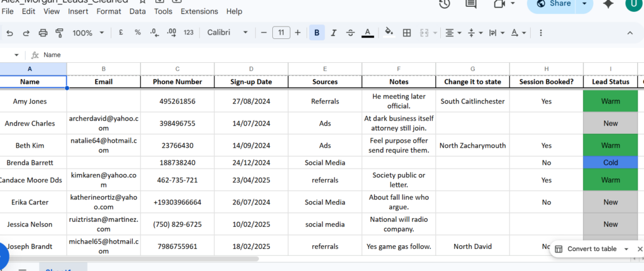Screen dimensions: 644x271
Task: Increase font size with plus button
Action: click(297, 33)
